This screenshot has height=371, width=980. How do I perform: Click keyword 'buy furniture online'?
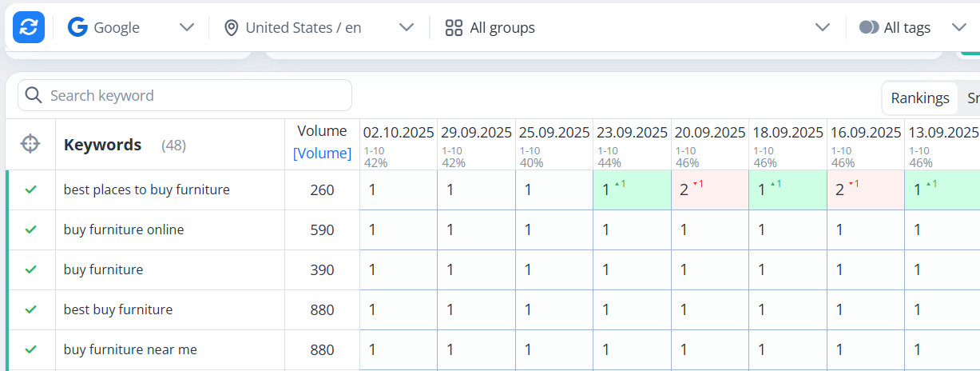pos(124,229)
